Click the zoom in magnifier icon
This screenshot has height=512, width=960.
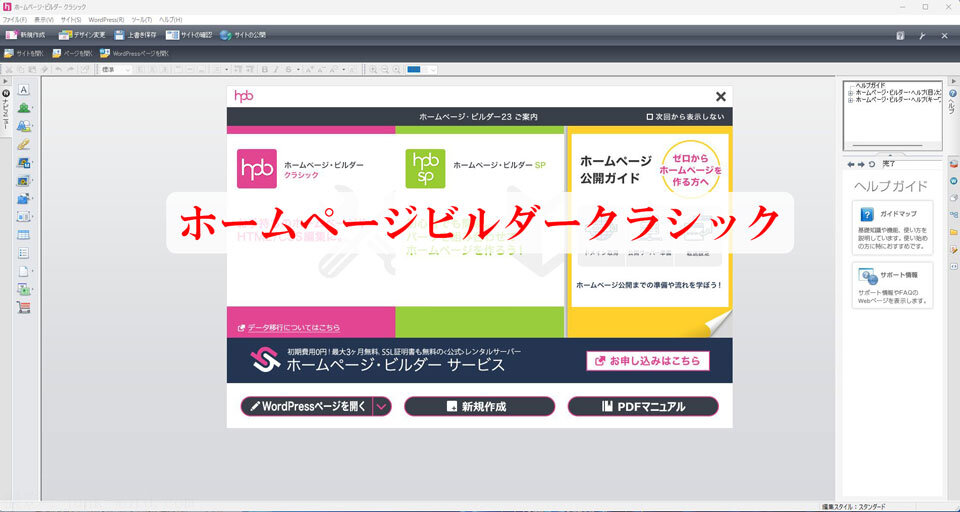[373, 70]
